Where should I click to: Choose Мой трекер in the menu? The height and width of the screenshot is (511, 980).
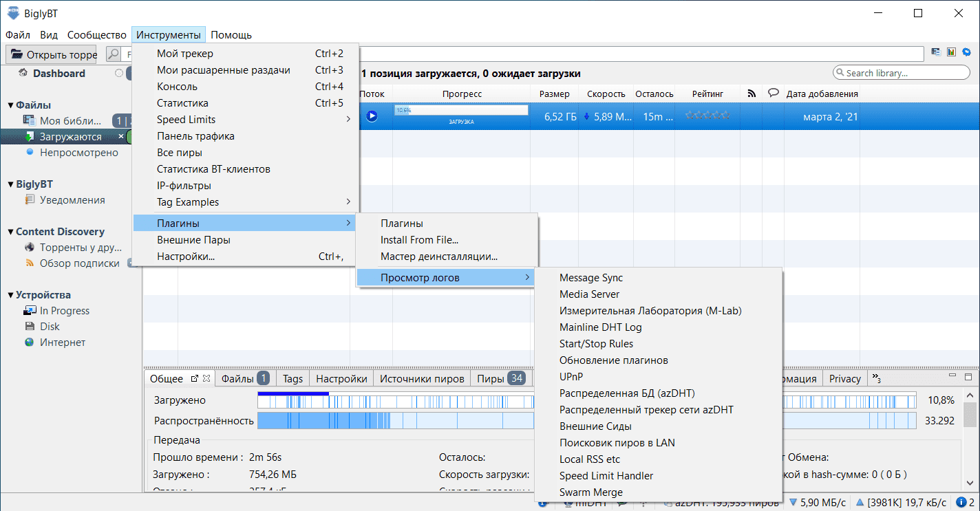pos(246,54)
